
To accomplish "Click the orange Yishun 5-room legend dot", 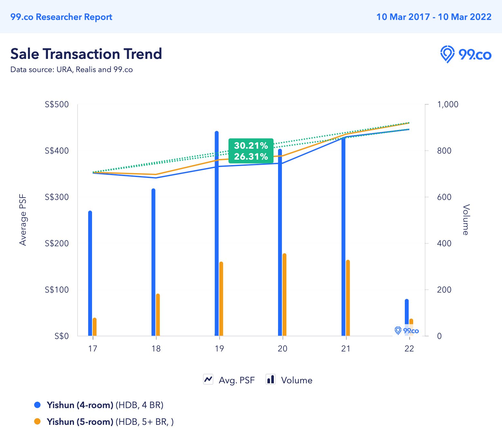I will tap(37, 422).
